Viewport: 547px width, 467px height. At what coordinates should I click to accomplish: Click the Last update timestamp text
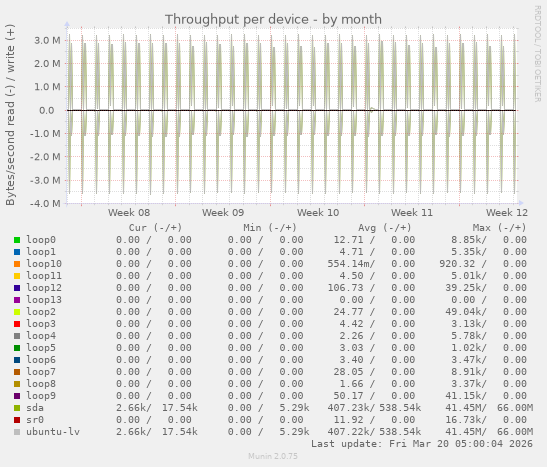pos(422,444)
